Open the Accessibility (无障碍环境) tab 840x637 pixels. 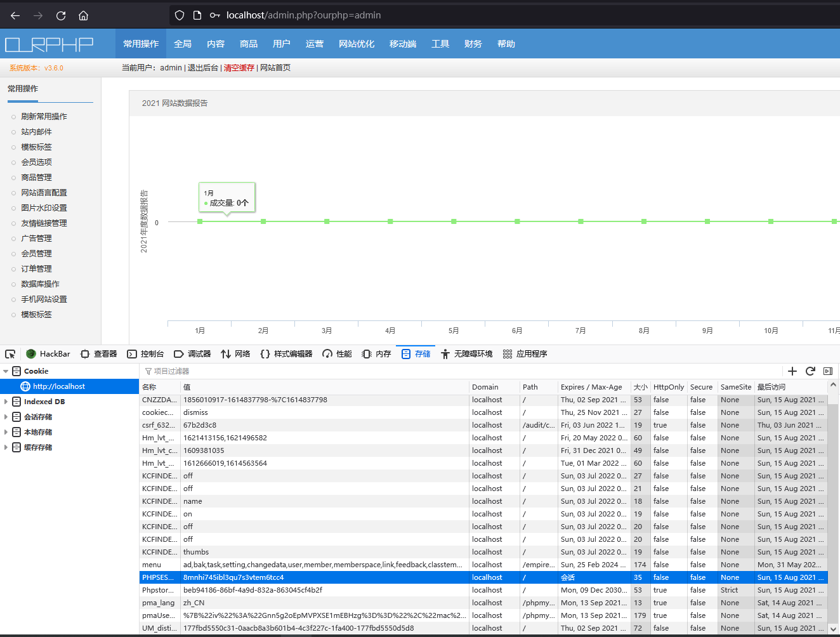466,354
